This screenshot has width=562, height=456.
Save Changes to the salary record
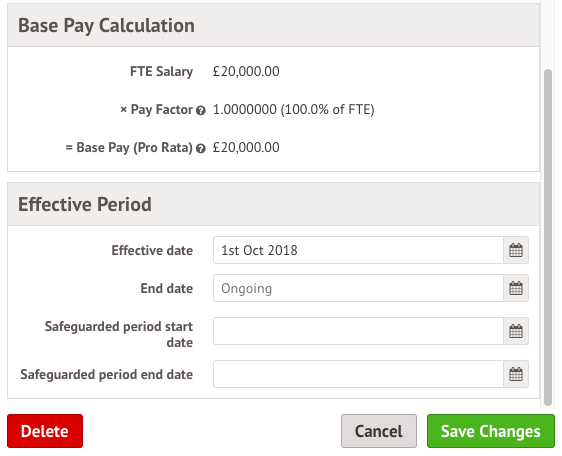point(491,431)
